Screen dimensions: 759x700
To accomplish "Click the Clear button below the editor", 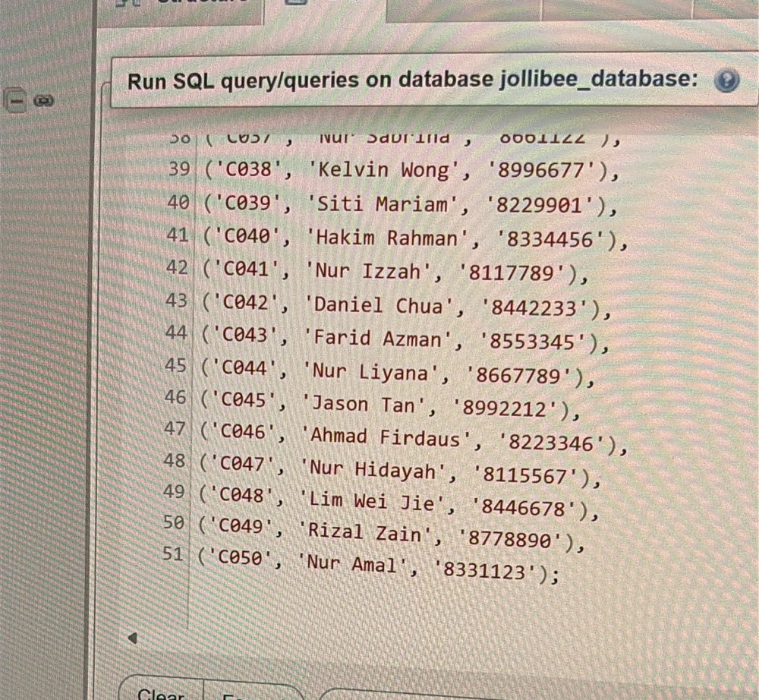I will [x=161, y=691].
